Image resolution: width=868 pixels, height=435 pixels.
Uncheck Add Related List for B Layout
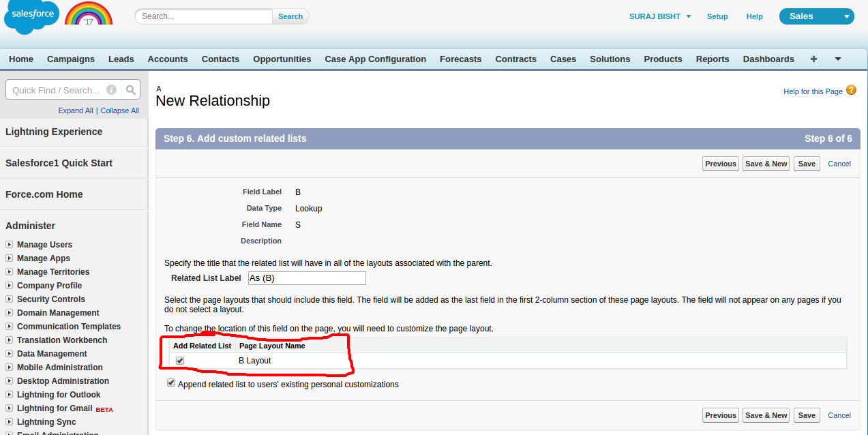click(180, 361)
